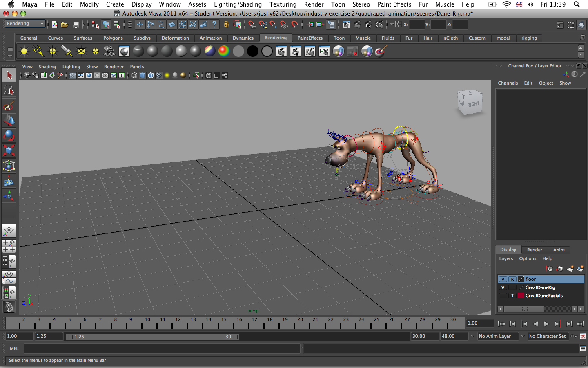Viewport: 588px width, 368px height.
Task: Click the help question mark icon
Action: click(x=214, y=25)
